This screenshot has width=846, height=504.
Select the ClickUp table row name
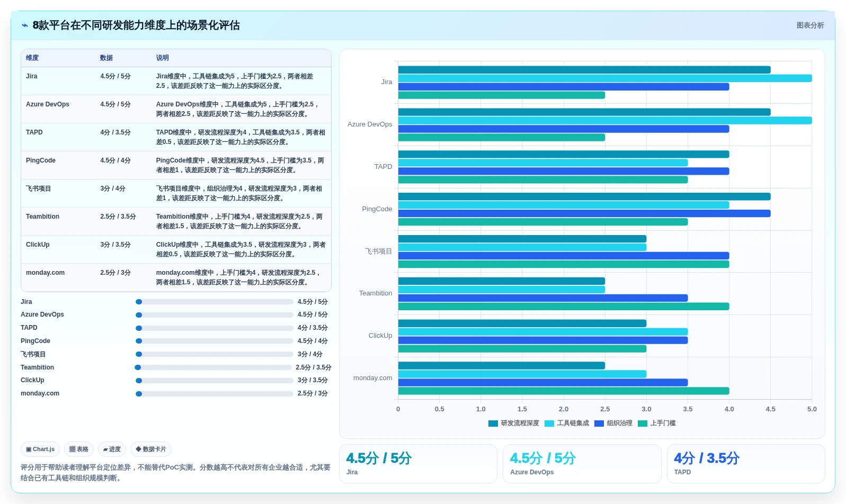(38, 245)
